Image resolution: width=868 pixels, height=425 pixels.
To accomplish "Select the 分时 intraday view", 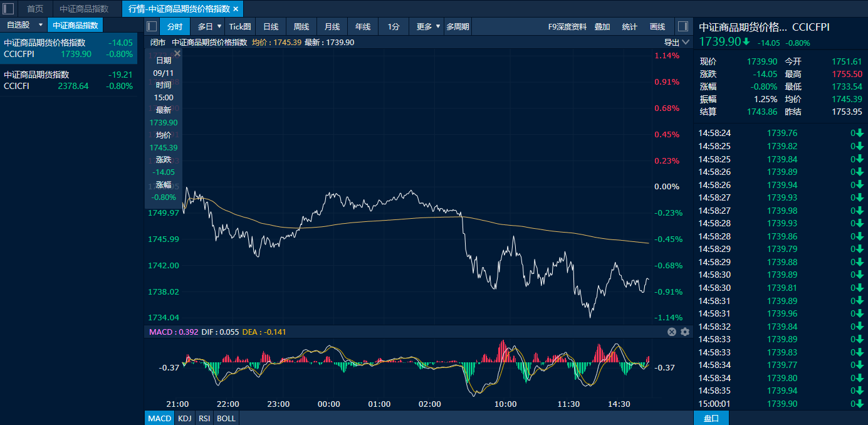I will [175, 26].
